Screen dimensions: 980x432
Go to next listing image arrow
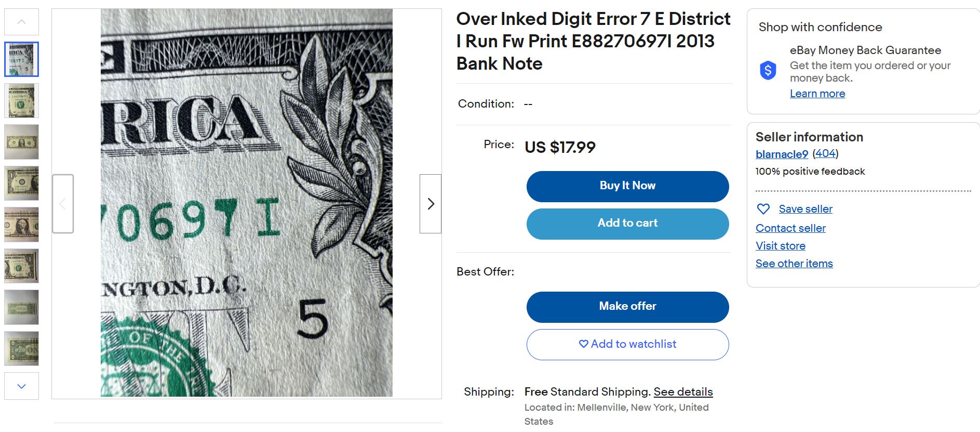point(431,204)
